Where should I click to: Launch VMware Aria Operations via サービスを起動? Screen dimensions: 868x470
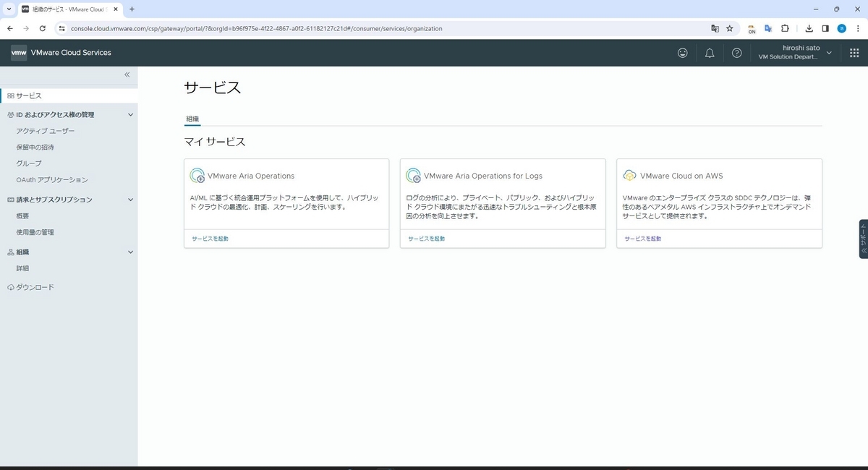pos(210,238)
